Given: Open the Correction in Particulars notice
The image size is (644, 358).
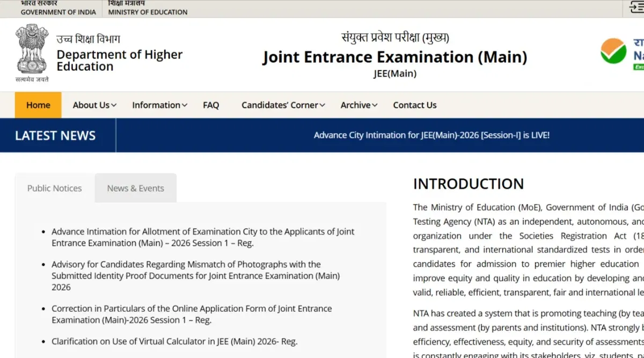Looking at the screenshot, I should click(x=192, y=314).
